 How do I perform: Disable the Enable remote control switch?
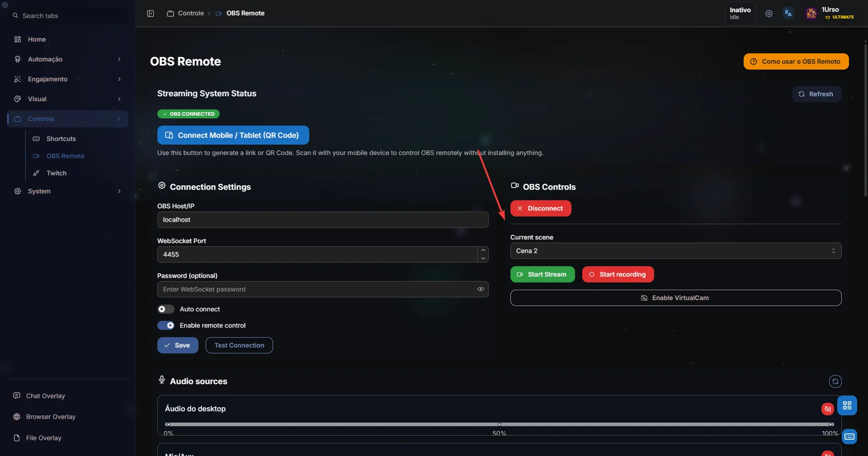point(165,325)
